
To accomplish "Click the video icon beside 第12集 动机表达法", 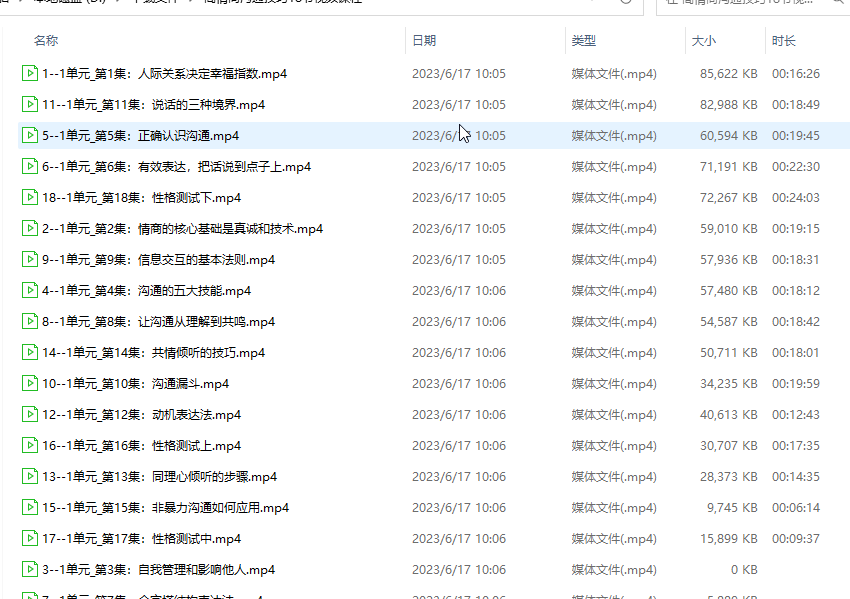I will [x=30, y=414].
